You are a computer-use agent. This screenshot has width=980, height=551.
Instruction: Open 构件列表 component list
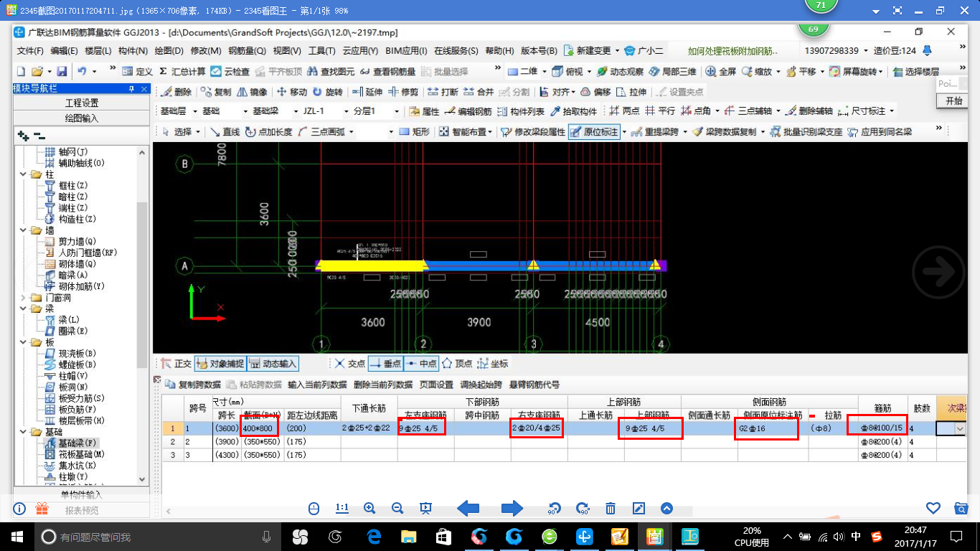[x=520, y=111]
